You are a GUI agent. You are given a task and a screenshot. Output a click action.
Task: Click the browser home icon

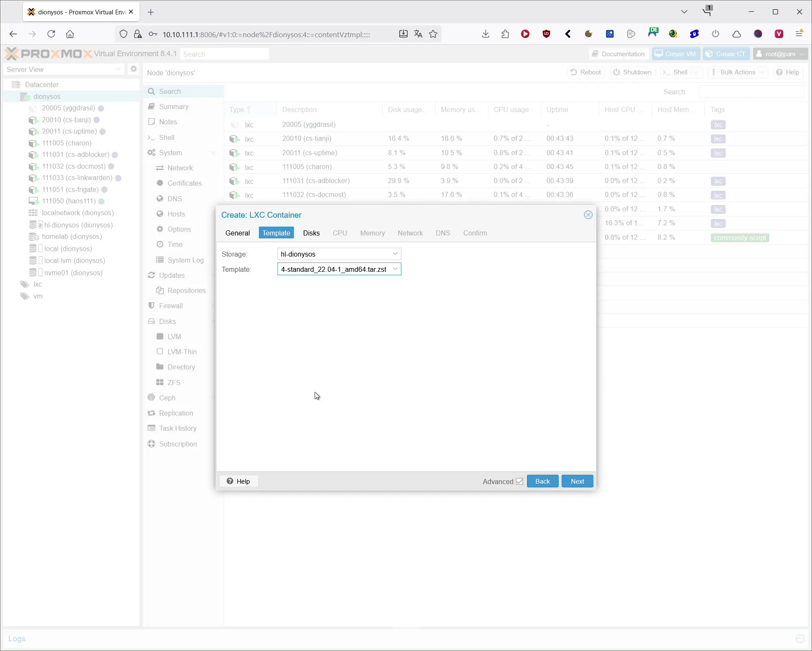(70, 34)
